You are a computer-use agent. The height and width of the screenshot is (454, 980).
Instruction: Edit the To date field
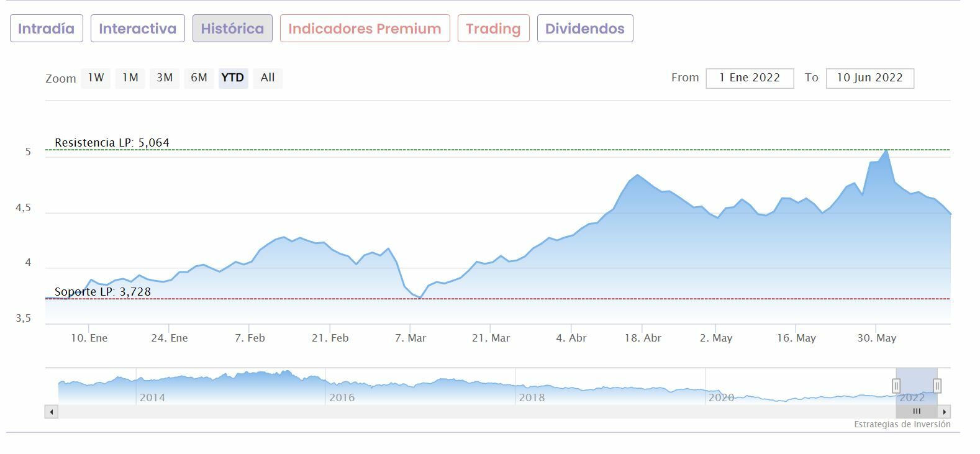[x=869, y=78]
